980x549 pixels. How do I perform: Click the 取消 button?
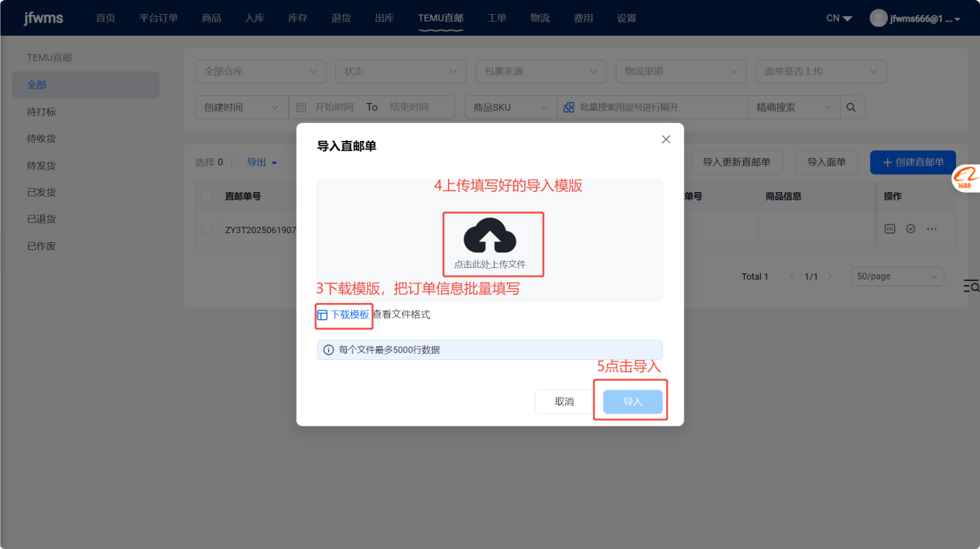pyautogui.click(x=564, y=402)
